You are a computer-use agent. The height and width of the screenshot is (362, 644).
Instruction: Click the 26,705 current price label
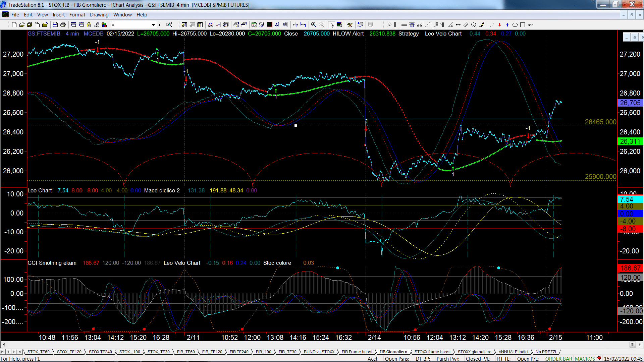click(x=630, y=103)
